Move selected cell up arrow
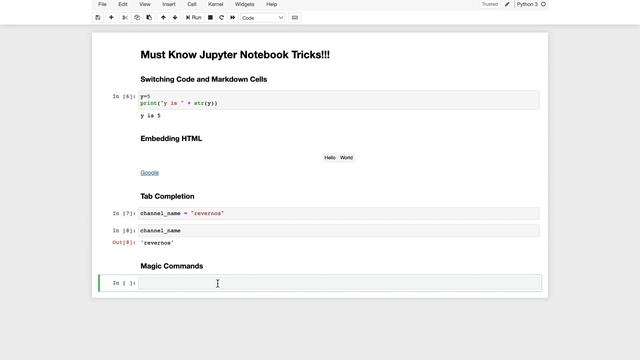This screenshot has height=360, width=640. tap(163, 18)
